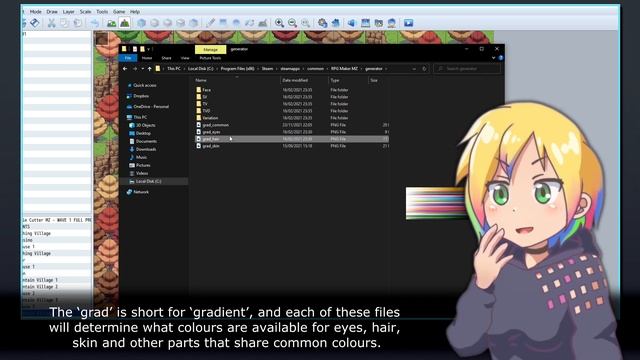Open the Quick Access Toolbar customize dropdown
Screen dimensions: 640x360
149,49
